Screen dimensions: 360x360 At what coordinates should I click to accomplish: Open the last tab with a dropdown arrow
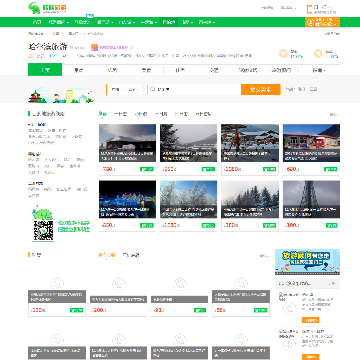(x=319, y=70)
